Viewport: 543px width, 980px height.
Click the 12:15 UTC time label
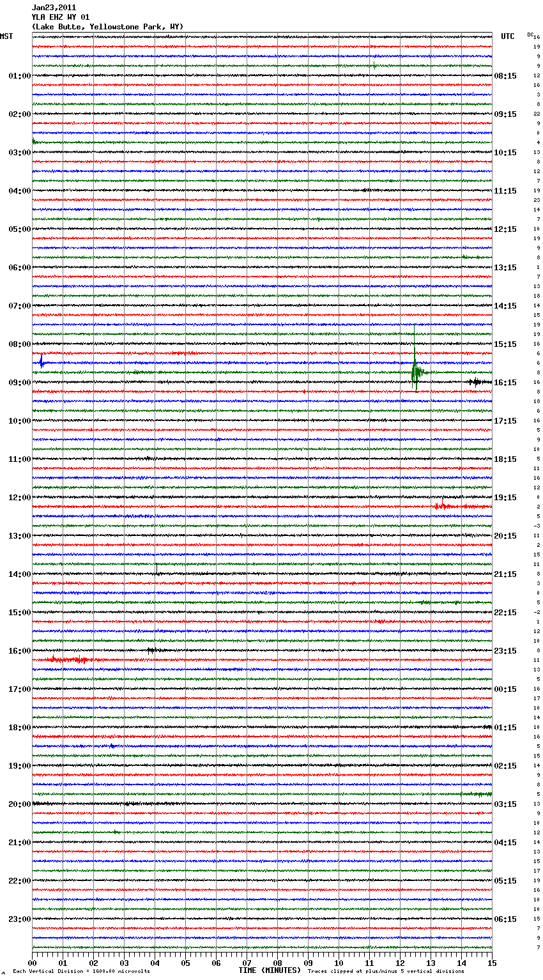click(x=505, y=229)
